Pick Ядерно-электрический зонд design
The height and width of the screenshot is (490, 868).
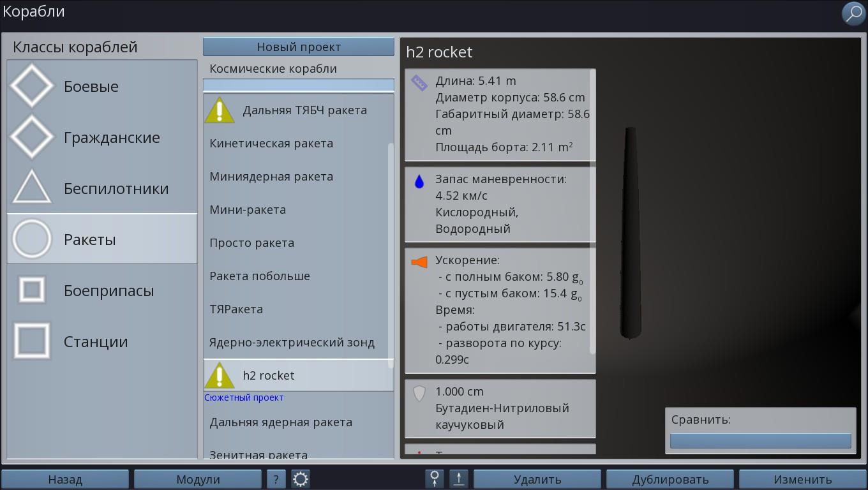click(x=292, y=343)
